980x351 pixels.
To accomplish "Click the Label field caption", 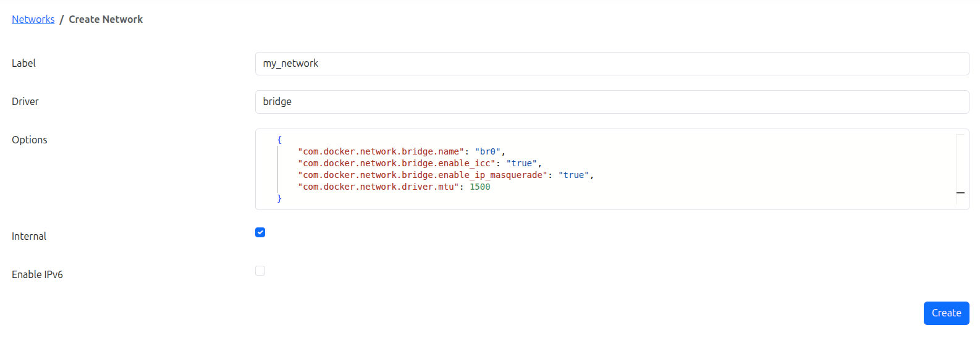I will pyautogui.click(x=23, y=63).
